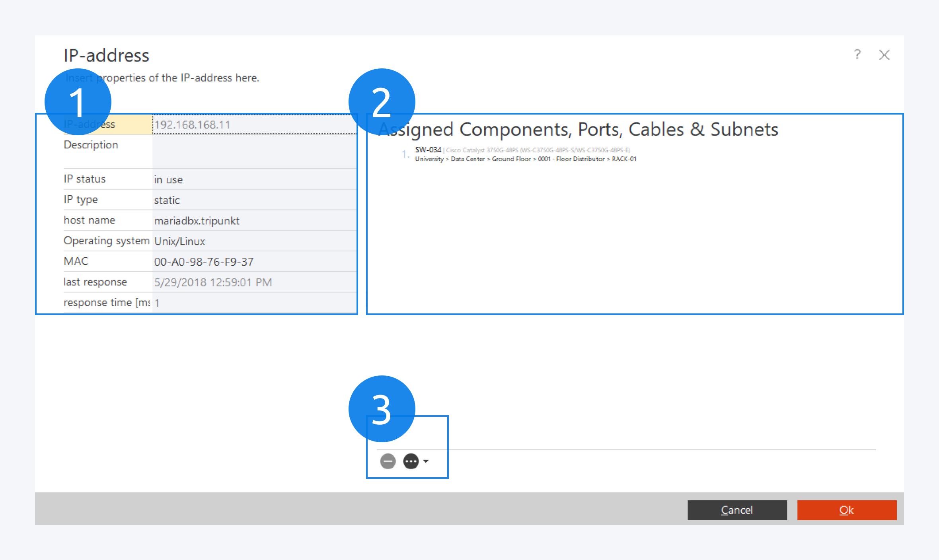
Task: Click blue annotation marker number 2
Action: pyautogui.click(x=382, y=102)
